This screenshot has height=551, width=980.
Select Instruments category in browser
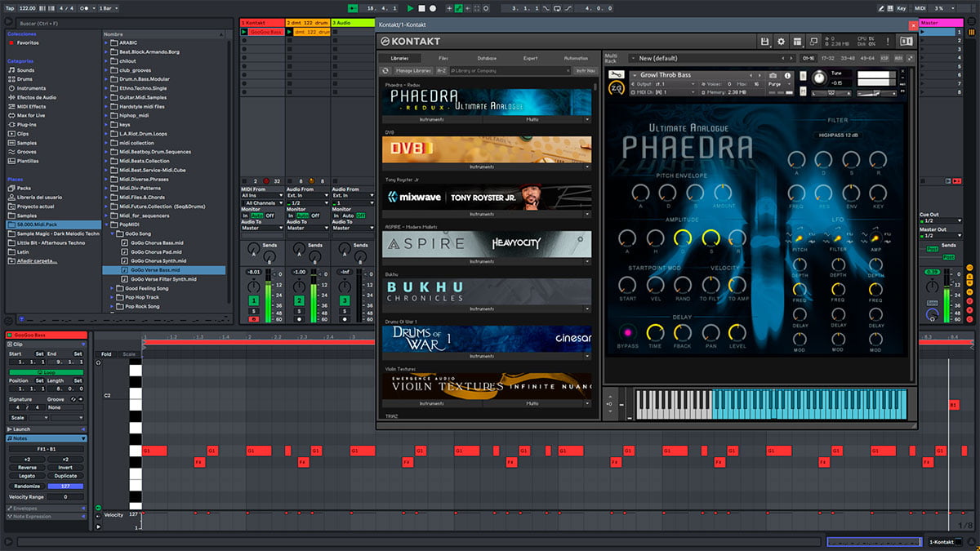click(31, 88)
